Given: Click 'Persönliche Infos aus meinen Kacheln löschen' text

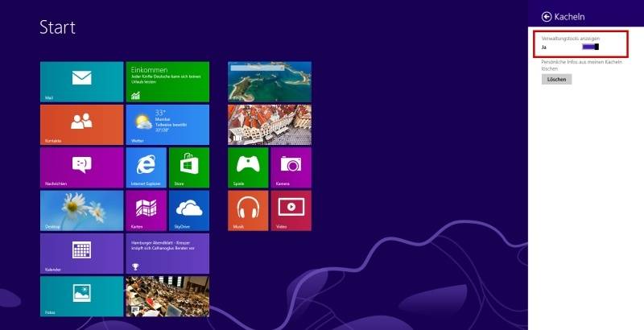Looking at the screenshot, I should click(x=581, y=65).
